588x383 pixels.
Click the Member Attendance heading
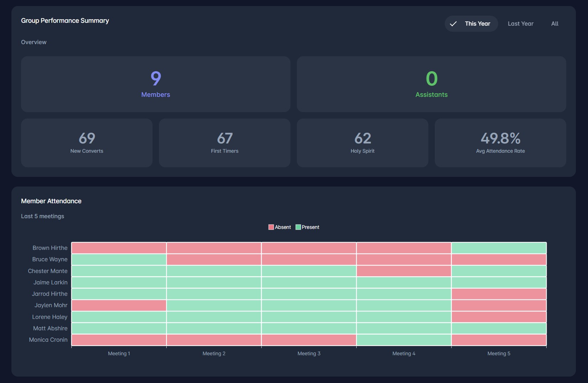pos(51,201)
